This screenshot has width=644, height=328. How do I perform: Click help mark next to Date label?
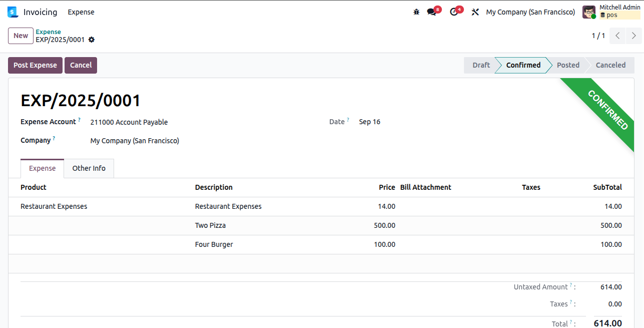[348, 120]
